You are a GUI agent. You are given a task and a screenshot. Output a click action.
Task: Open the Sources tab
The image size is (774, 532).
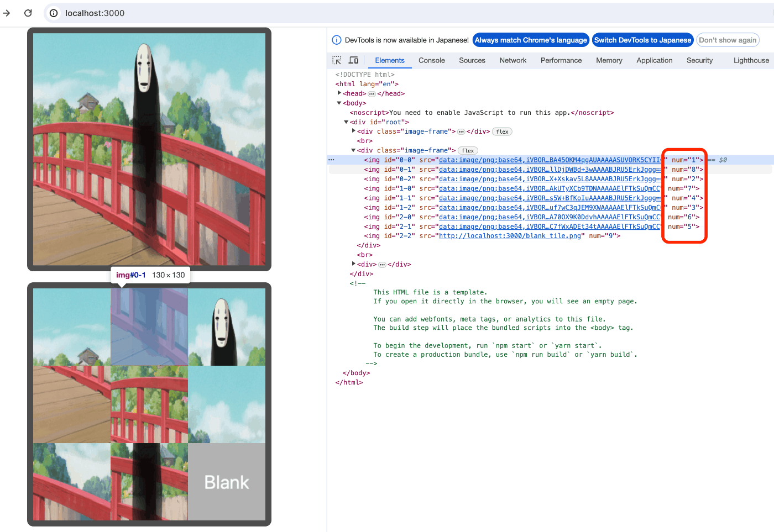click(x=472, y=60)
